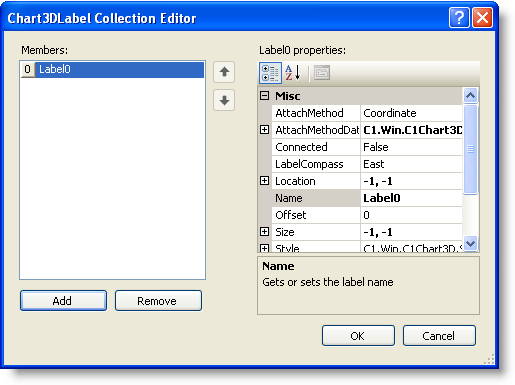Image resolution: width=515 pixels, height=385 pixels.
Task: Click the Size value -1, -1
Action: [x=411, y=232]
